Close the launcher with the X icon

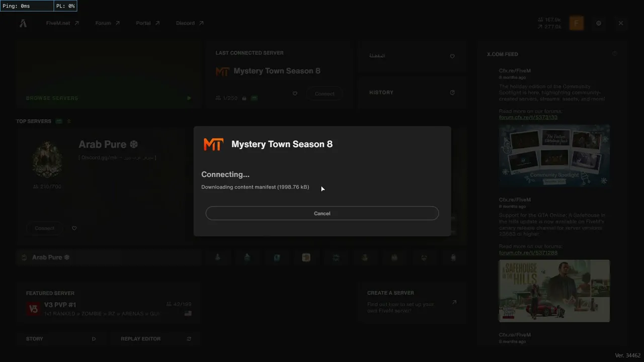(621, 23)
